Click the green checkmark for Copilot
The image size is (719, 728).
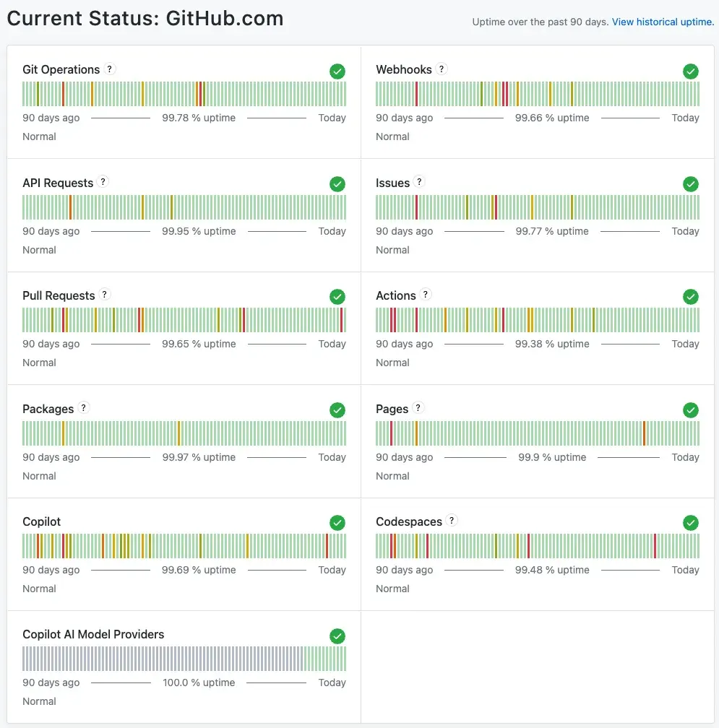coord(337,523)
